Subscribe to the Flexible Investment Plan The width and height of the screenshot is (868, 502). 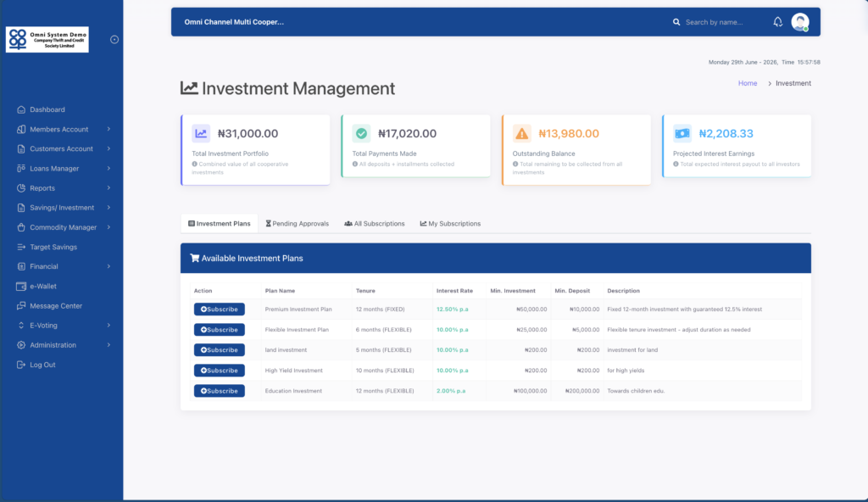point(220,330)
